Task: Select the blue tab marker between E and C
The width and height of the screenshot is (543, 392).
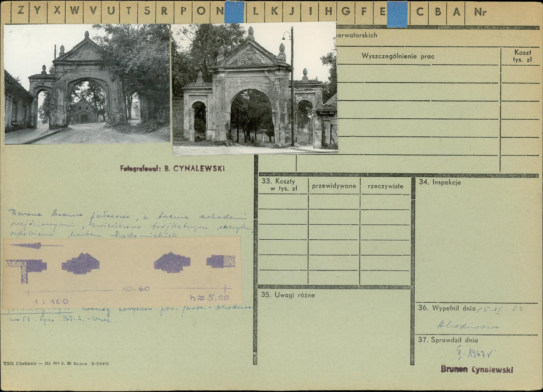Action: (397, 14)
